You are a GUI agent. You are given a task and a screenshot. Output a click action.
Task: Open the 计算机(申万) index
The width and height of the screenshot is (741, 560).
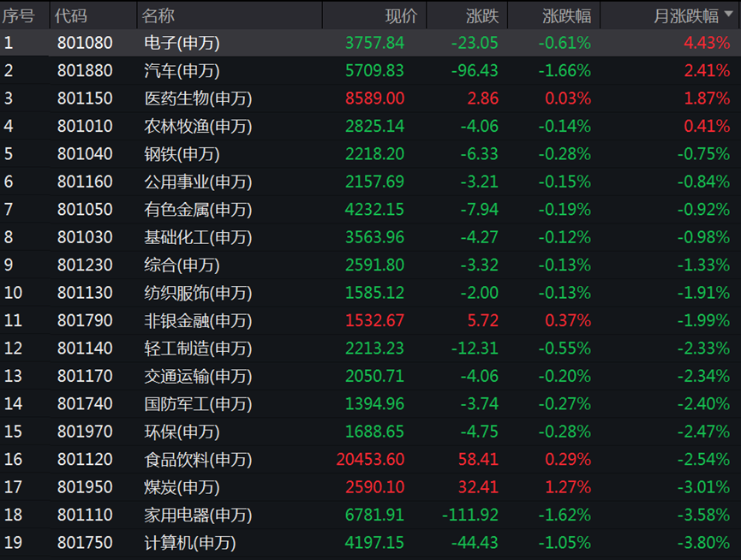(189, 543)
